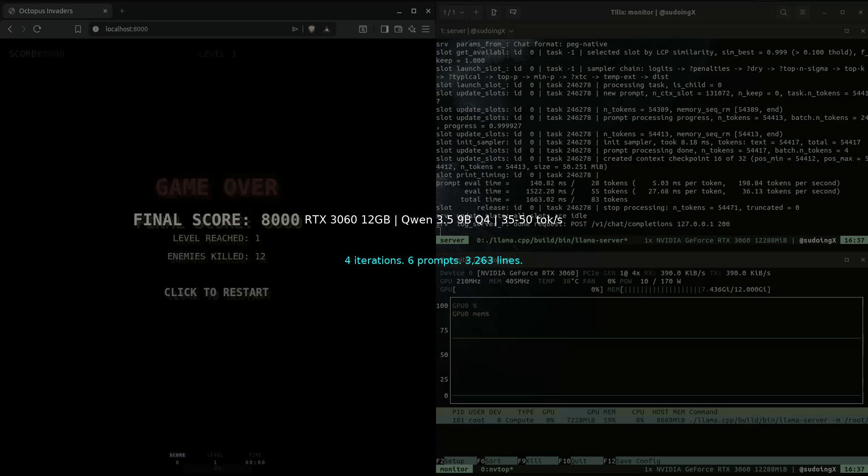
Task: Open the Leo AI assistant icon
Action: pos(412,29)
